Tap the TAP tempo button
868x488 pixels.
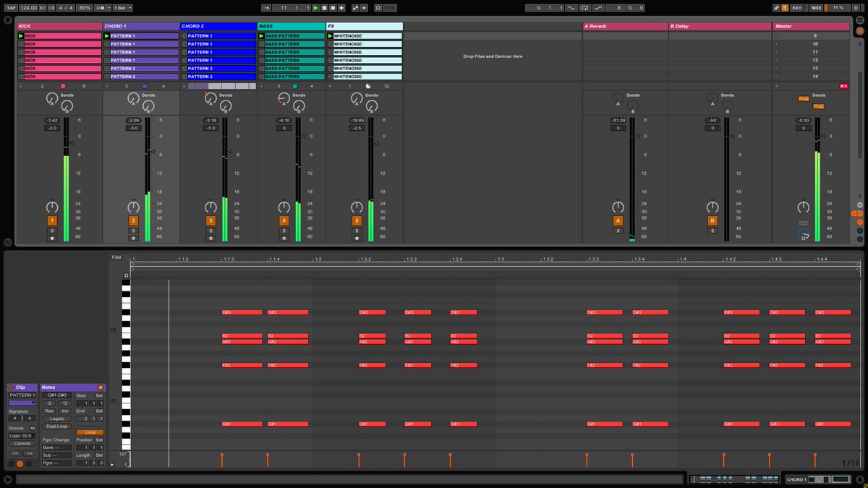11,7
